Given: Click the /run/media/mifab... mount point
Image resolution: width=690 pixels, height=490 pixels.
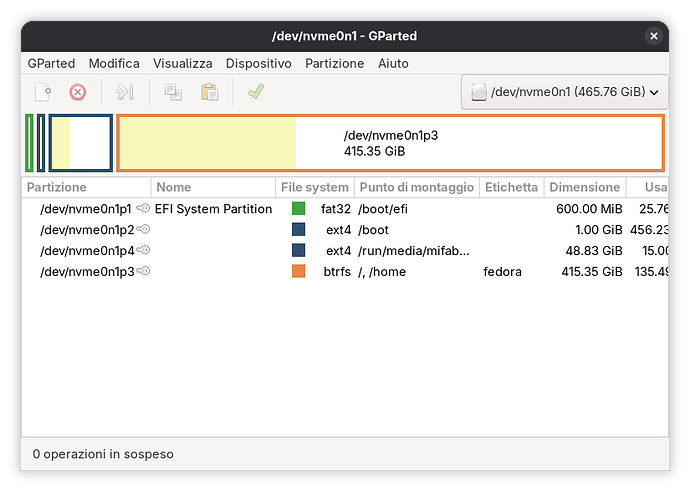Looking at the screenshot, I should (x=414, y=251).
